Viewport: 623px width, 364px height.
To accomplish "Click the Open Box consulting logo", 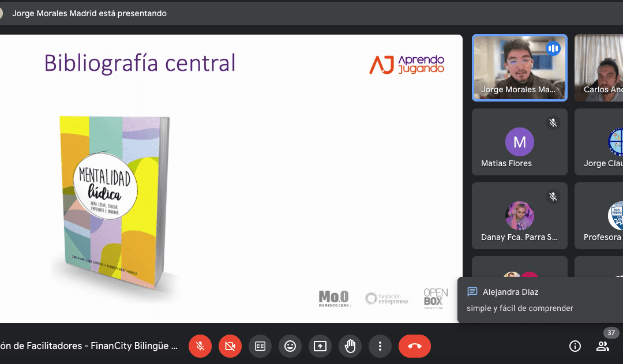I will click(x=436, y=299).
